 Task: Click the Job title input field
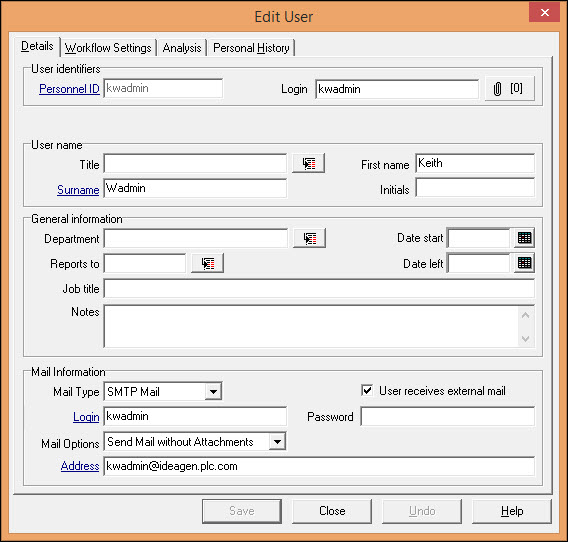click(319, 288)
